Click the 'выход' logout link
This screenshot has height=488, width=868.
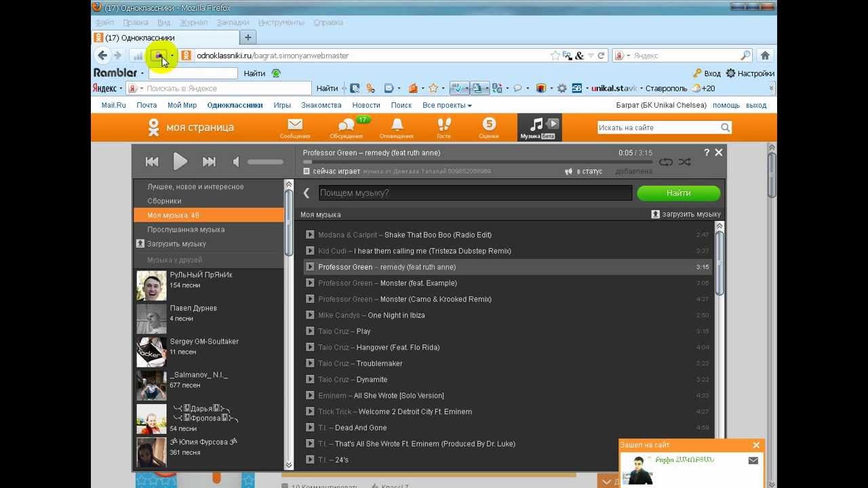[756, 105]
